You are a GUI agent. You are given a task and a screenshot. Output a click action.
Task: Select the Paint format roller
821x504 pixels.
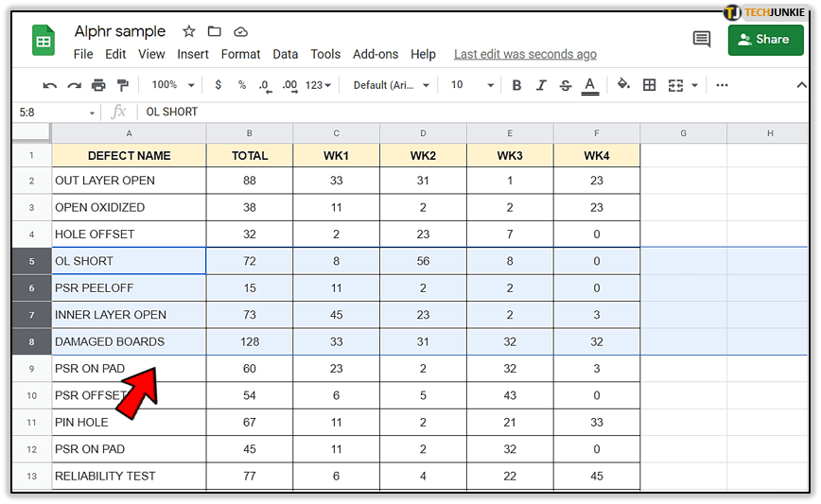point(123,85)
